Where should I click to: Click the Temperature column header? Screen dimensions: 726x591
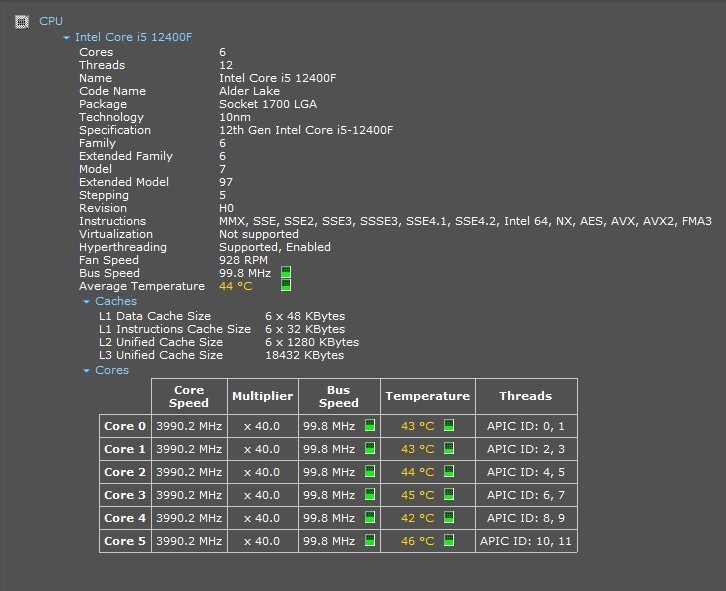[x=427, y=396]
